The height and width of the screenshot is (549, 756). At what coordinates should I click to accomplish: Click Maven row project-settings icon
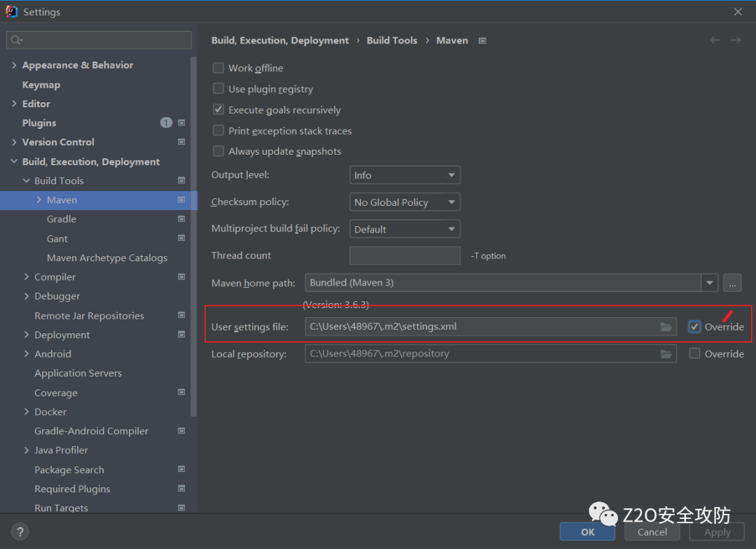pyautogui.click(x=181, y=200)
